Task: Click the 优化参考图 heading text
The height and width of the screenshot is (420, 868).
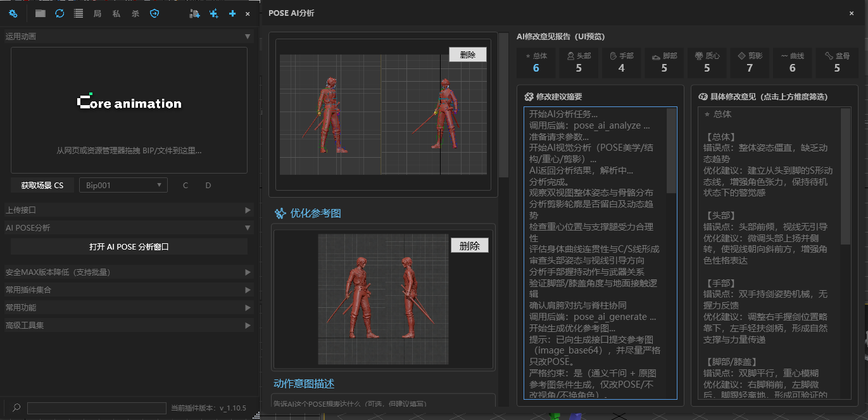Action: pos(315,213)
